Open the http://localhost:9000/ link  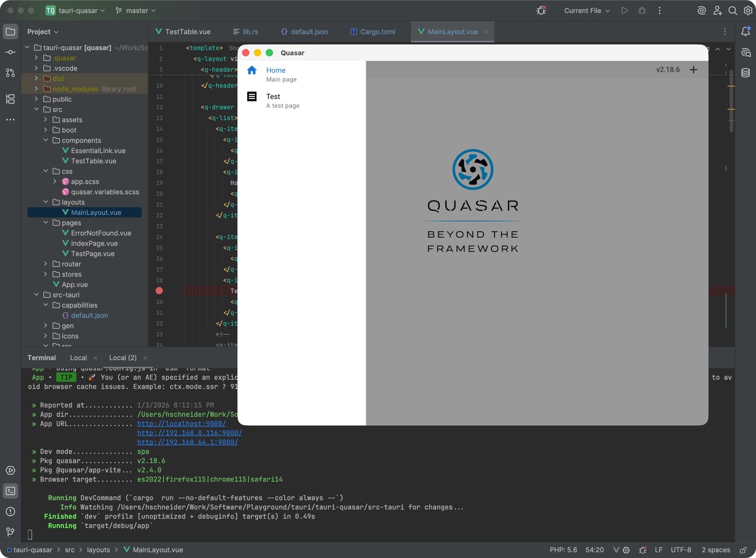[181, 424]
